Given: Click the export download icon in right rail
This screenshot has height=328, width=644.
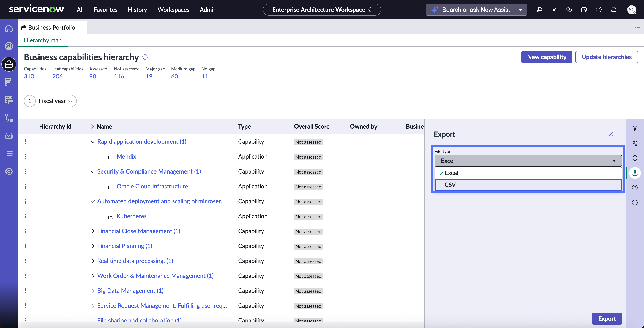Looking at the screenshot, I should click(635, 173).
